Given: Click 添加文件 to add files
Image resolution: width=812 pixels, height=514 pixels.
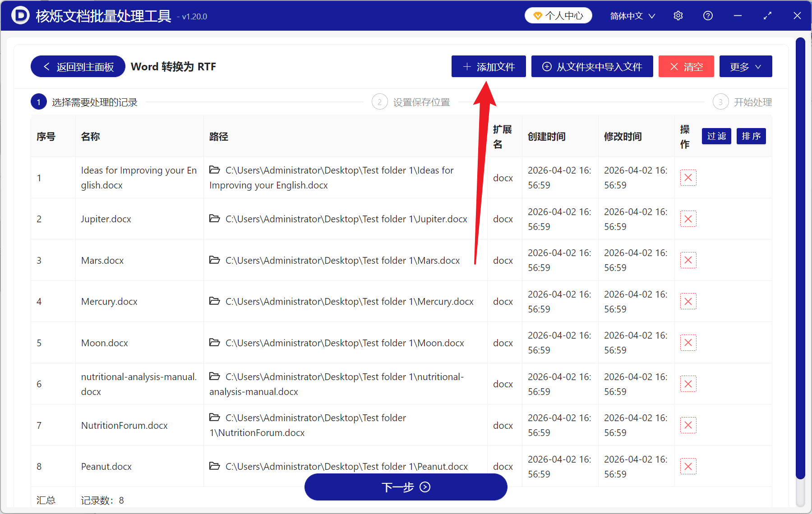Looking at the screenshot, I should click(x=489, y=66).
